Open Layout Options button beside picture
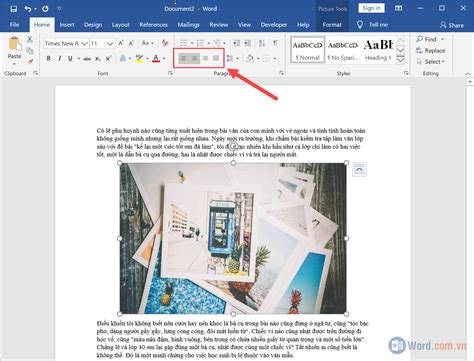The image size is (474, 361). 359,170
